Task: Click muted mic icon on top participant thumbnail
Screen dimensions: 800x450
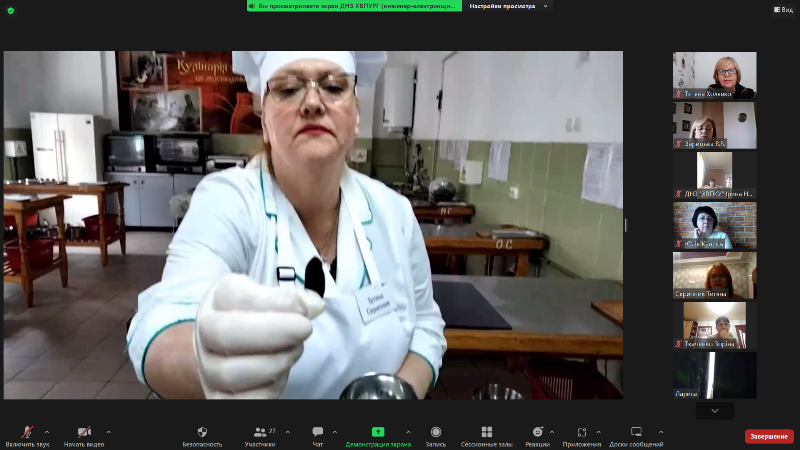Action: (679, 94)
